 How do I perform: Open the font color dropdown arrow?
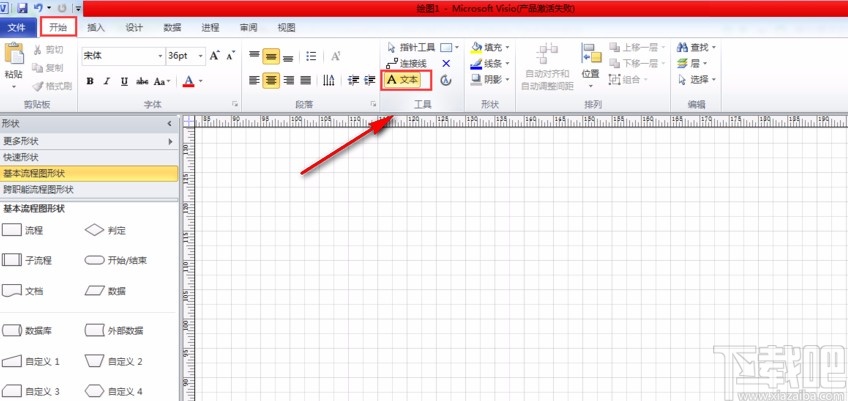pyautogui.click(x=201, y=82)
